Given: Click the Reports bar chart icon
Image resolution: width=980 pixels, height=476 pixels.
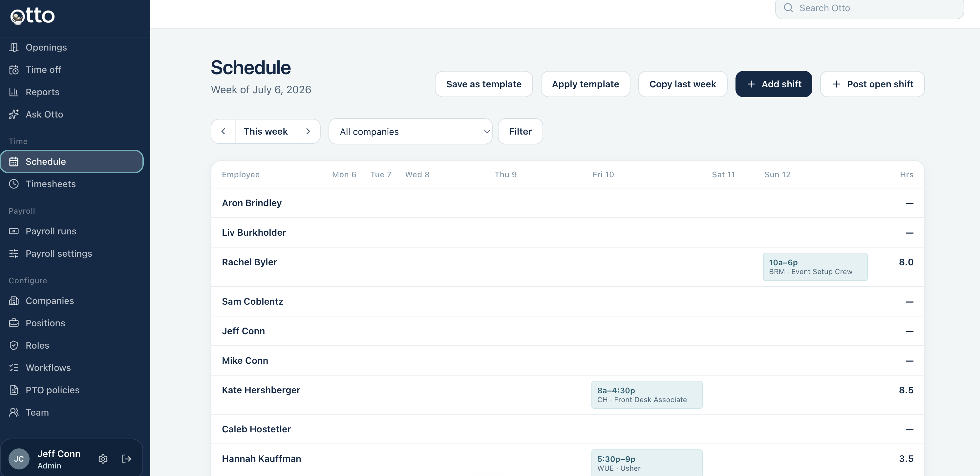Looking at the screenshot, I should tap(14, 92).
